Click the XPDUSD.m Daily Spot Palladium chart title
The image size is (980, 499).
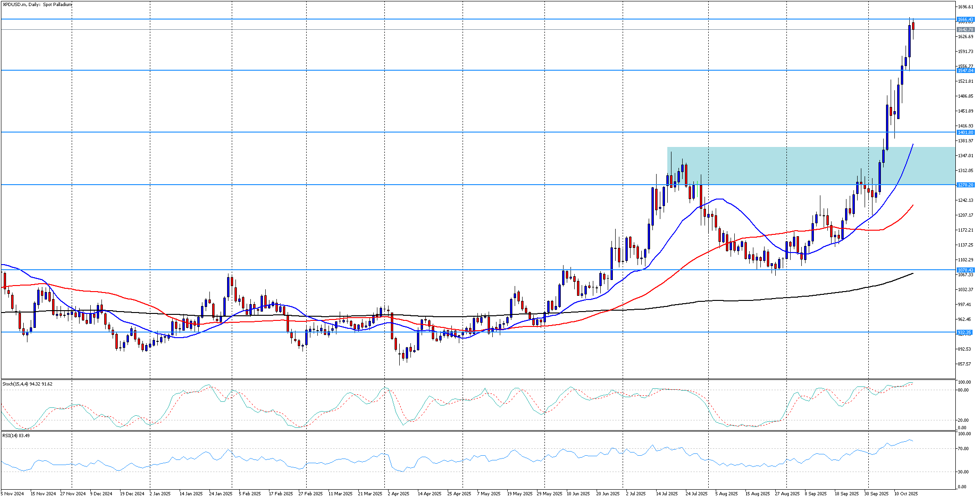[x=38, y=5]
